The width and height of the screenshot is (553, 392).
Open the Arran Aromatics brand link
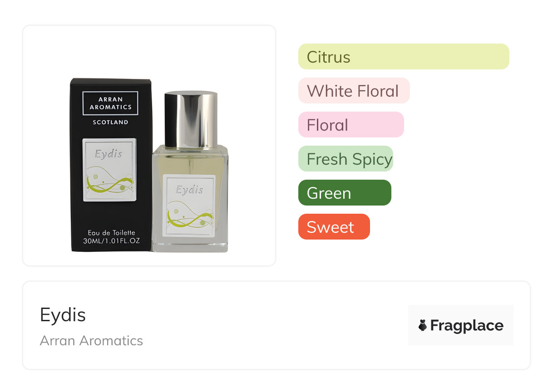91,340
